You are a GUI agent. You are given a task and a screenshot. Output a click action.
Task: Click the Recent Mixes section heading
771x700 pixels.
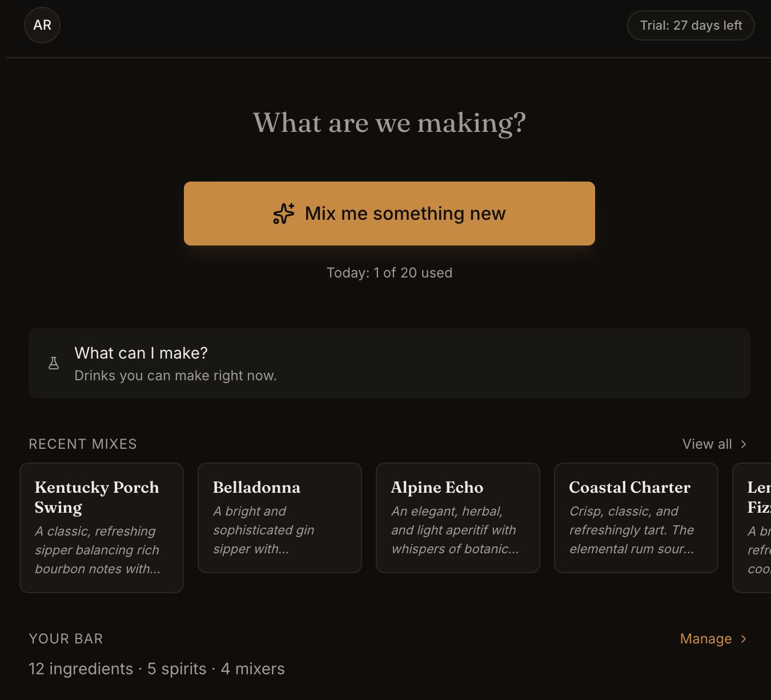[x=83, y=444]
